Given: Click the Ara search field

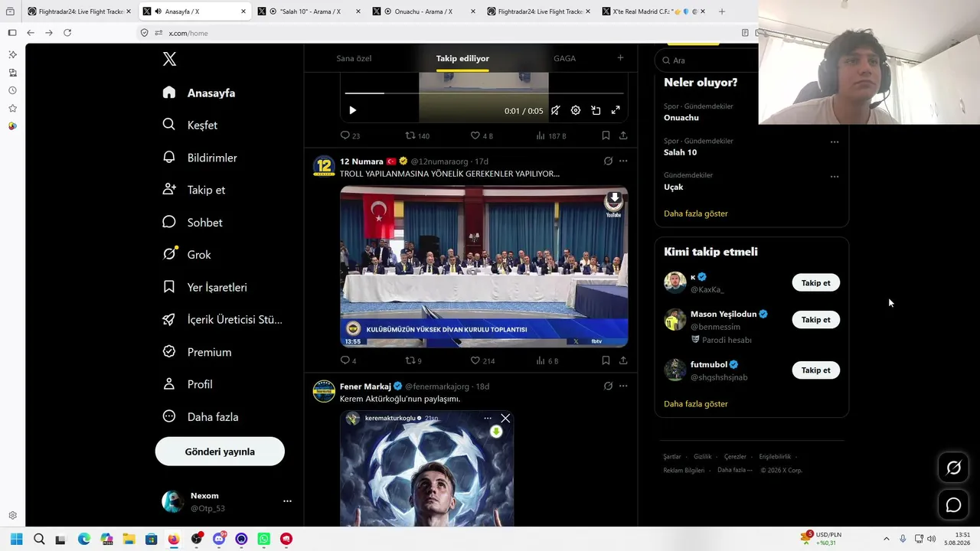Looking at the screenshot, I should pyautogui.click(x=710, y=60).
